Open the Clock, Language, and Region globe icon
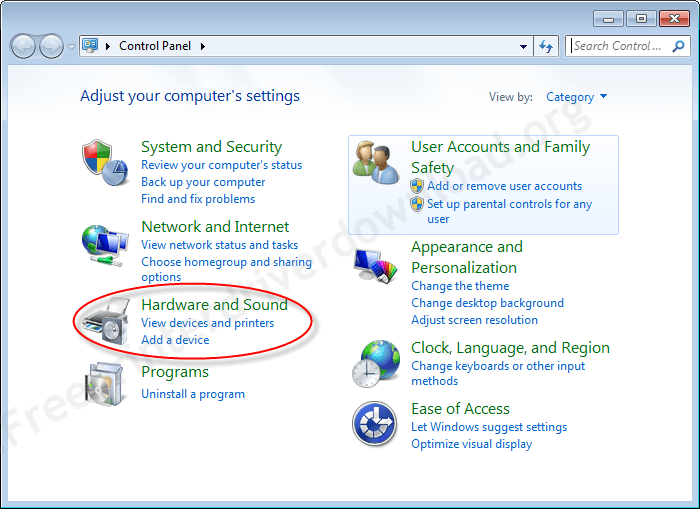The height and width of the screenshot is (509, 700). 375,363
